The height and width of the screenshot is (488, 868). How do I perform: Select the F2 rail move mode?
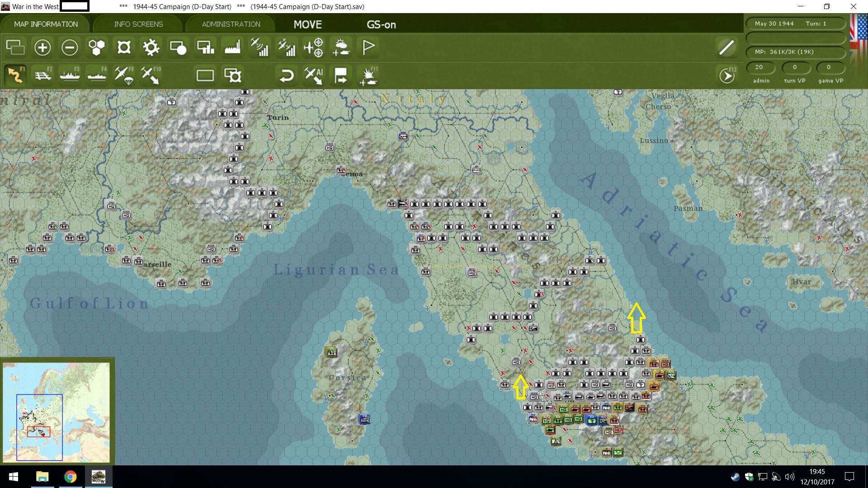pos(43,75)
